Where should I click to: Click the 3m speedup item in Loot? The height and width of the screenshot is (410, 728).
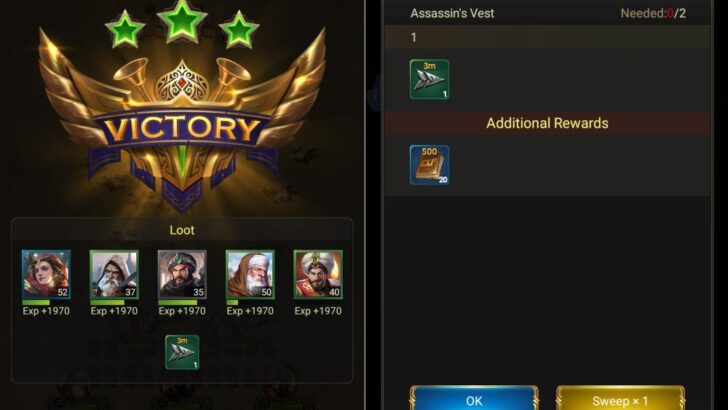pos(182,352)
